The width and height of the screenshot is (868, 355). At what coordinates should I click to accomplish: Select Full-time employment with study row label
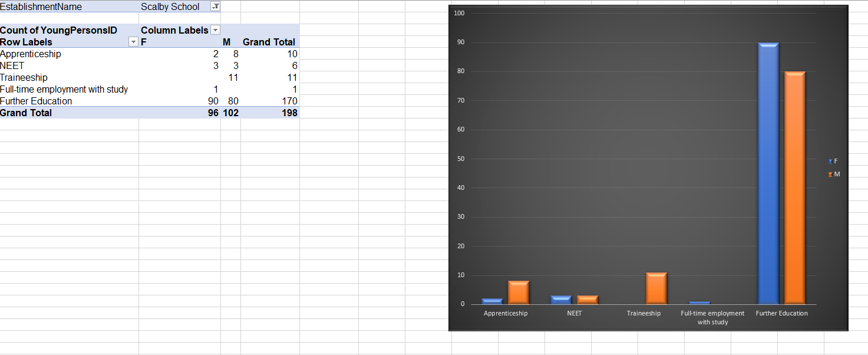70,89
